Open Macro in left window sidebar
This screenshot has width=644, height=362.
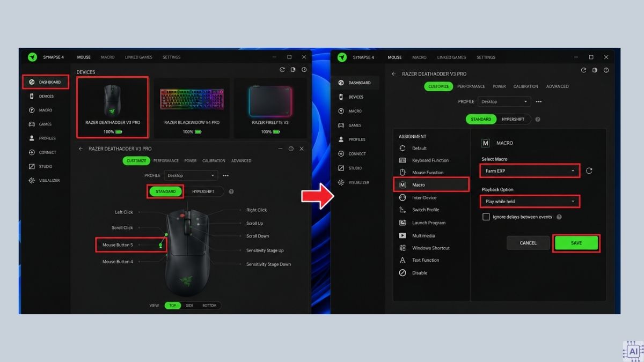(x=46, y=110)
